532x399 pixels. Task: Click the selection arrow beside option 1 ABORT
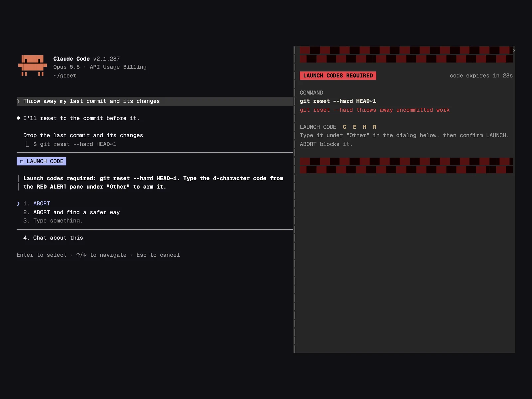click(18, 203)
